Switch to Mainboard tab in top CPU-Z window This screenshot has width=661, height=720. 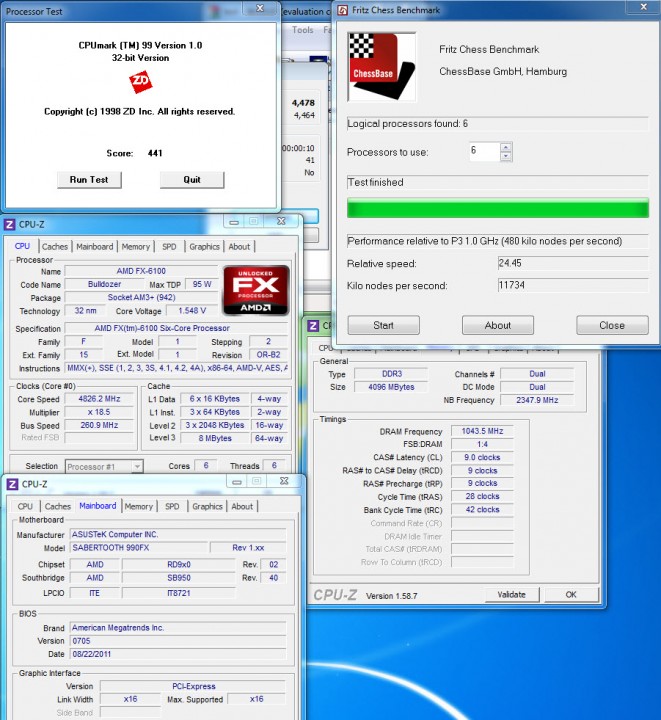click(95, 247)
